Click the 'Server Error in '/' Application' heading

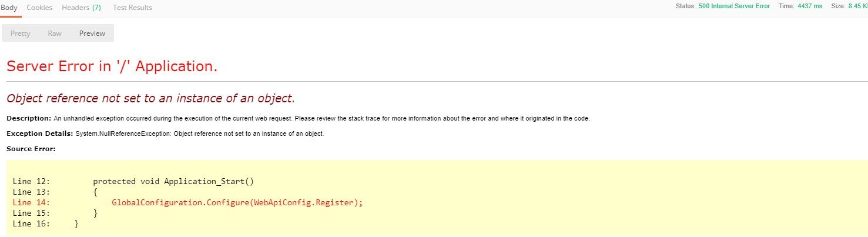[x=112, y=66]
